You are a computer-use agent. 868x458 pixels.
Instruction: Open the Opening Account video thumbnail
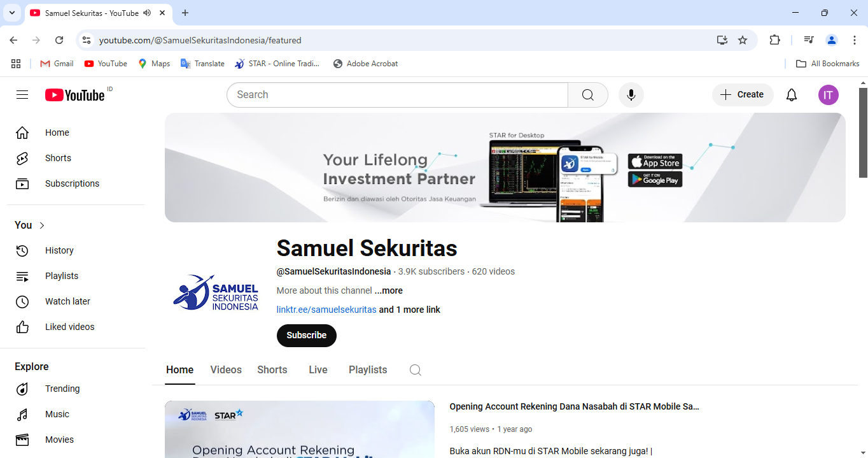point(299,429)
